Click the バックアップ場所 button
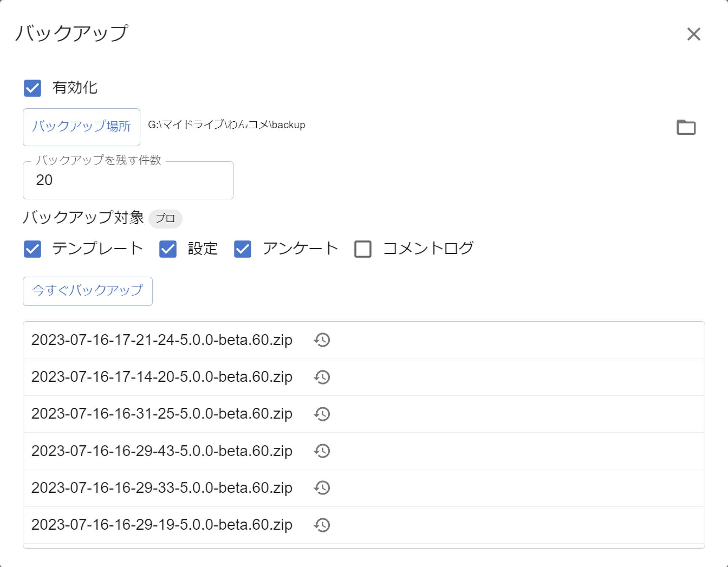This screenshot has height=567, width=728. click(81, 127)
